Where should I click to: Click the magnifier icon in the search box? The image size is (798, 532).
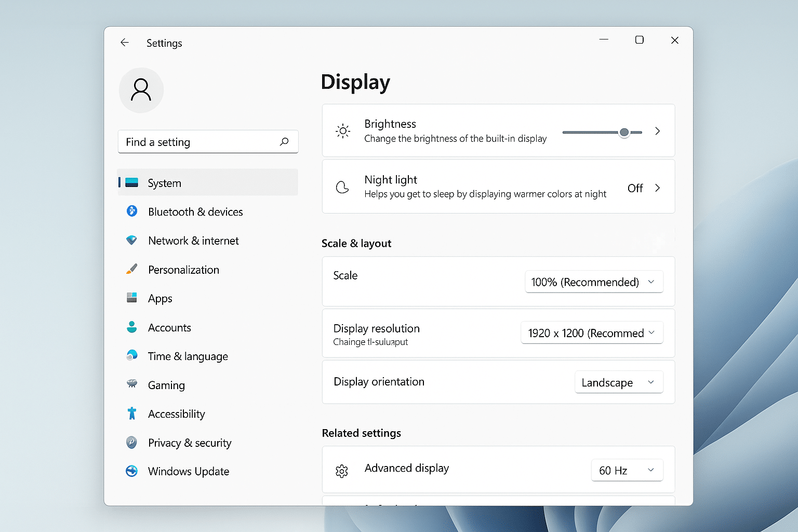coord(284,141)
